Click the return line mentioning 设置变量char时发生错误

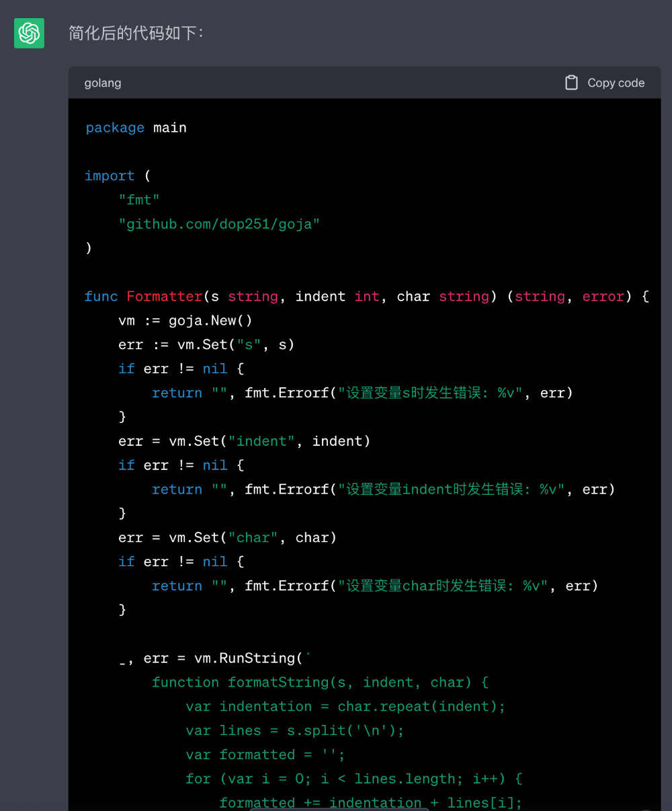[x=375, y=586]
